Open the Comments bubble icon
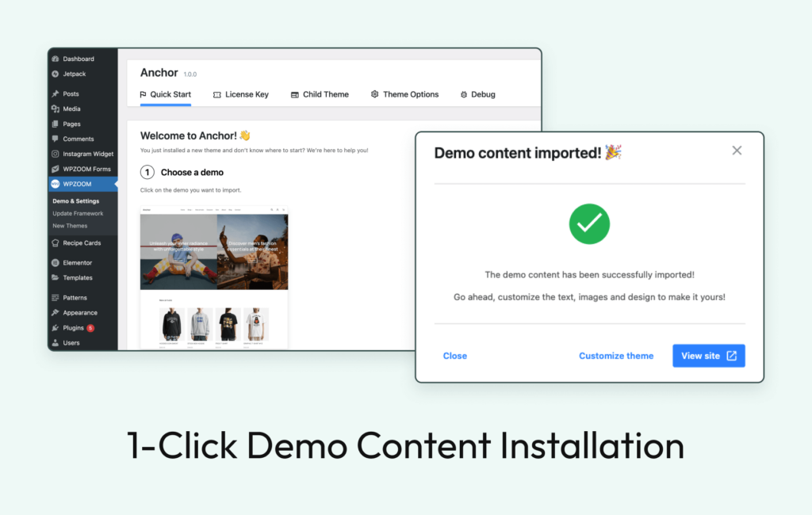 [56, 139]
